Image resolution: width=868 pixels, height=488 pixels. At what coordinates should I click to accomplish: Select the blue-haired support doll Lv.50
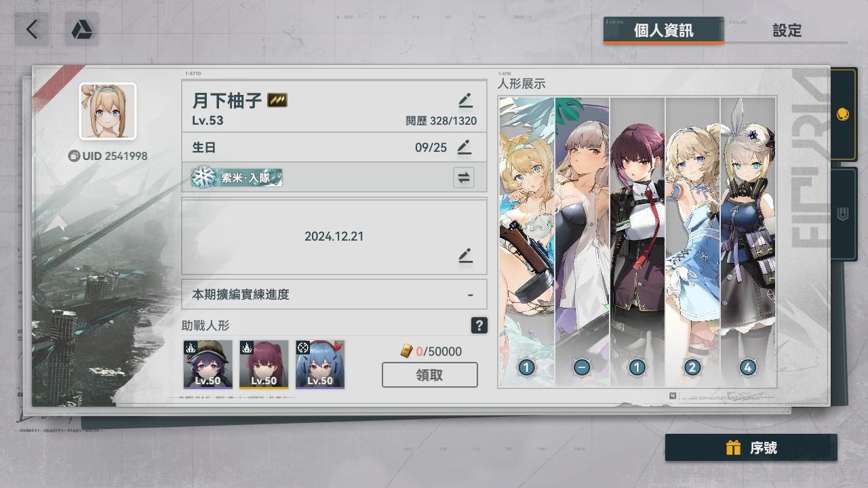pyautogui.click(x=320, y=364)
